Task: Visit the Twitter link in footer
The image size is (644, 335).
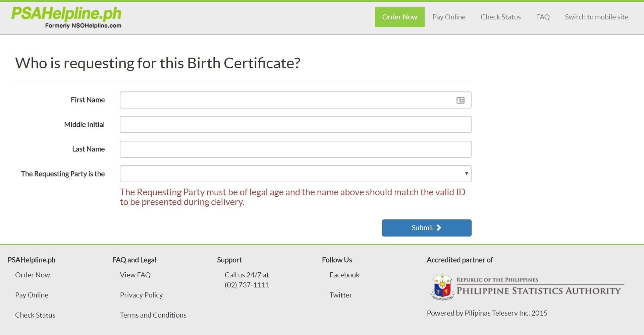Action: 341,295
